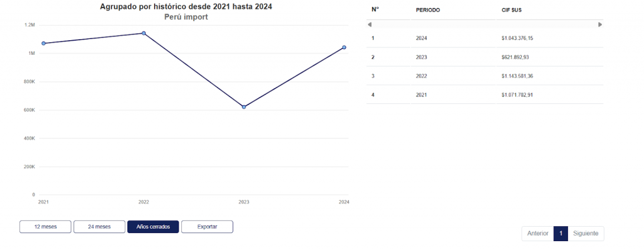Click the table's horizontal scrollbar track
The width and height of the screenshot is (644, 250).
click(x=485, y=25)
